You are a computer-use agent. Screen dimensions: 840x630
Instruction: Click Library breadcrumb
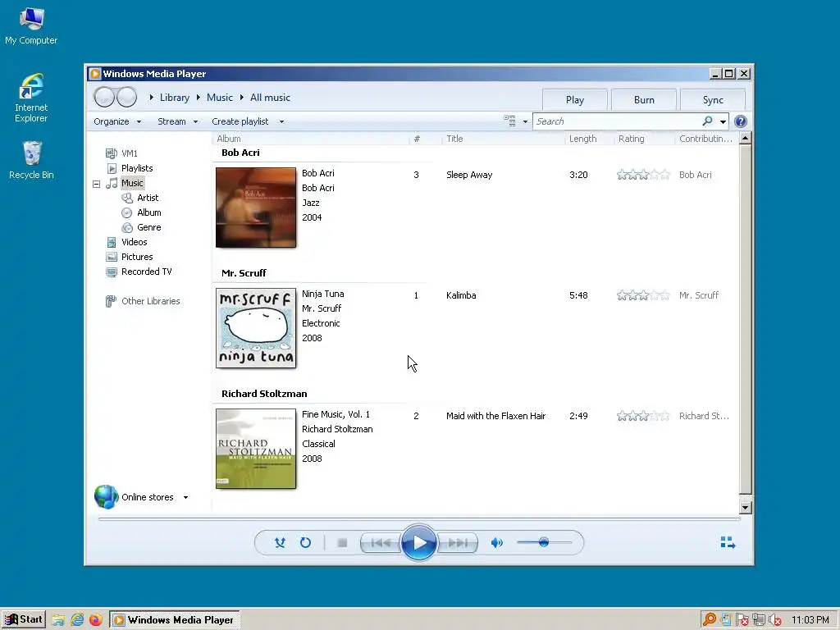pos(175,98)
